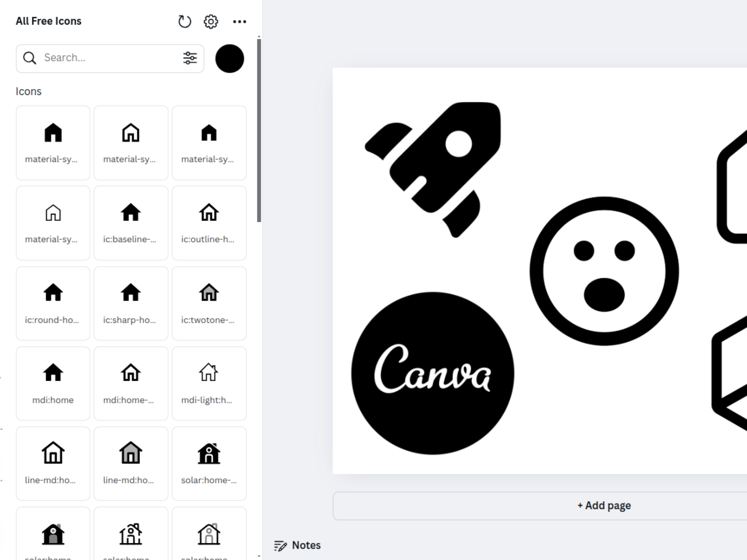The image size is (747, 560).
Task: Insert the mdi:home-... outlined icon
Action: pos(131,384)
